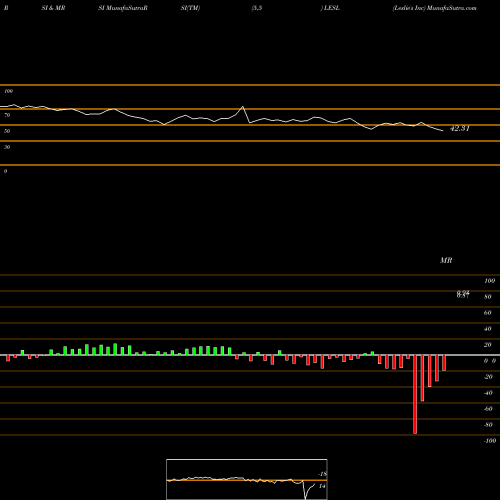
Task: Select the MR panel title label
Action: tap(446, 260)
